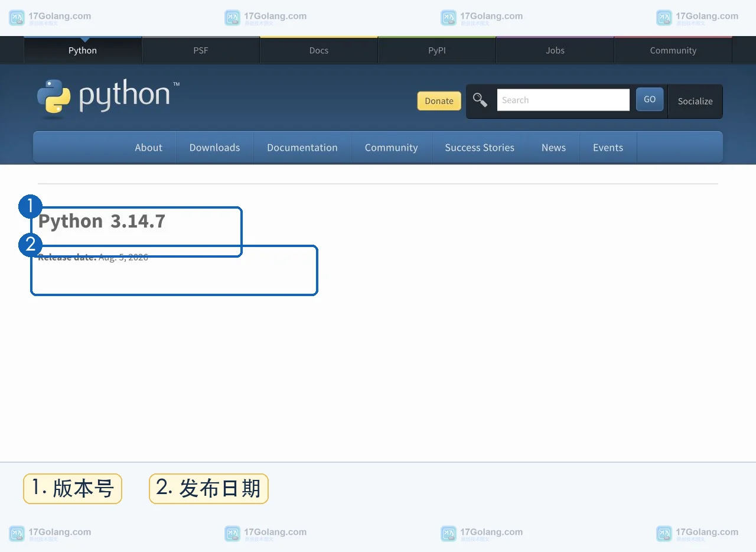Open the Python top tab

click(83, 50)
